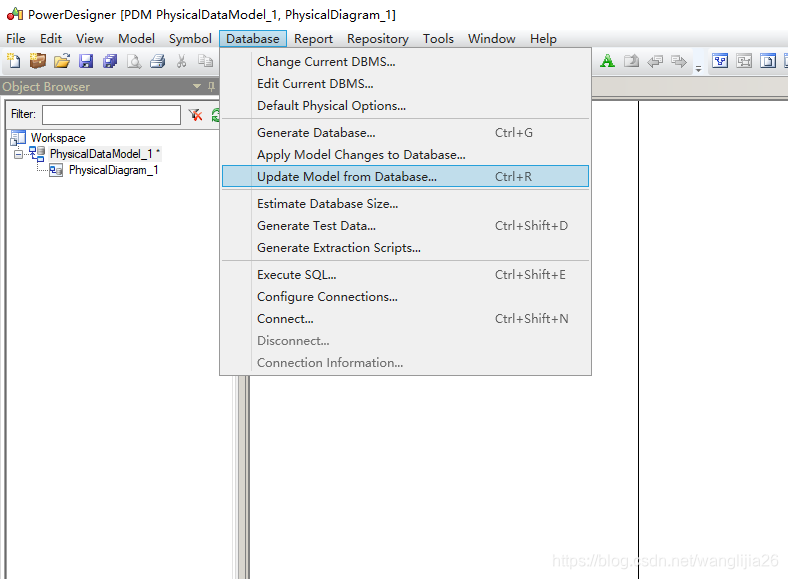This screenshot has height=579, width=788.
Task: Pin the Object Browser panel
Action: point(212,86)
